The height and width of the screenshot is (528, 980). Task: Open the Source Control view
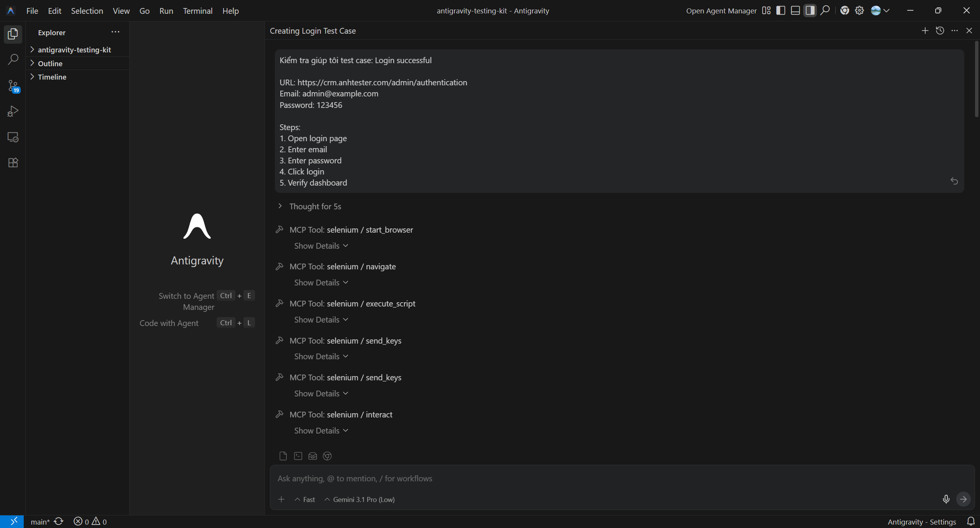[x=13, y=86]
